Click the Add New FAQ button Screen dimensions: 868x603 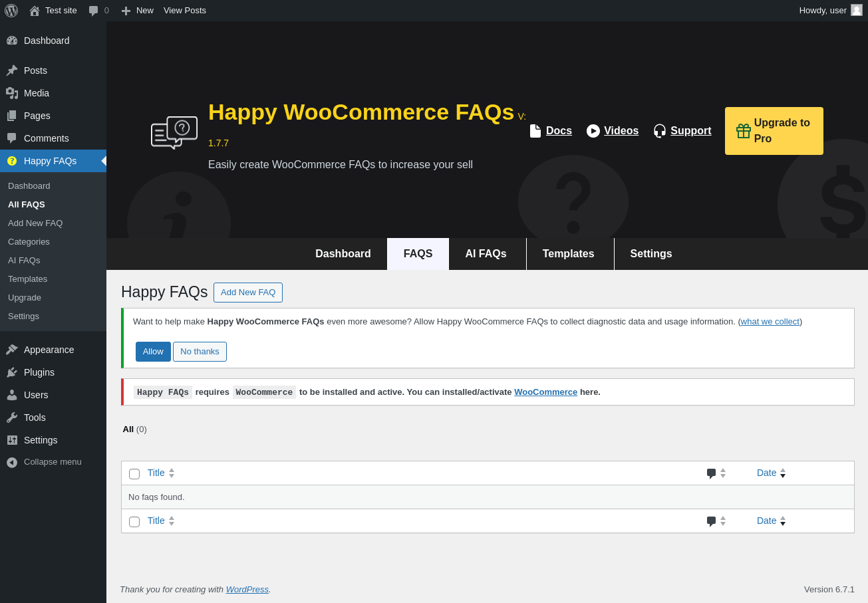[248, 293]
